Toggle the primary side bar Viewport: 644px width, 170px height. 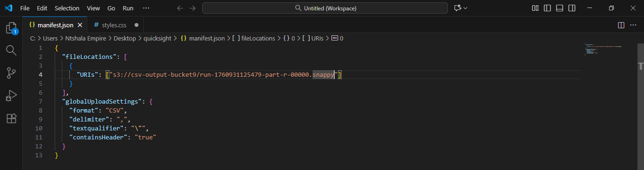[547, 8]
